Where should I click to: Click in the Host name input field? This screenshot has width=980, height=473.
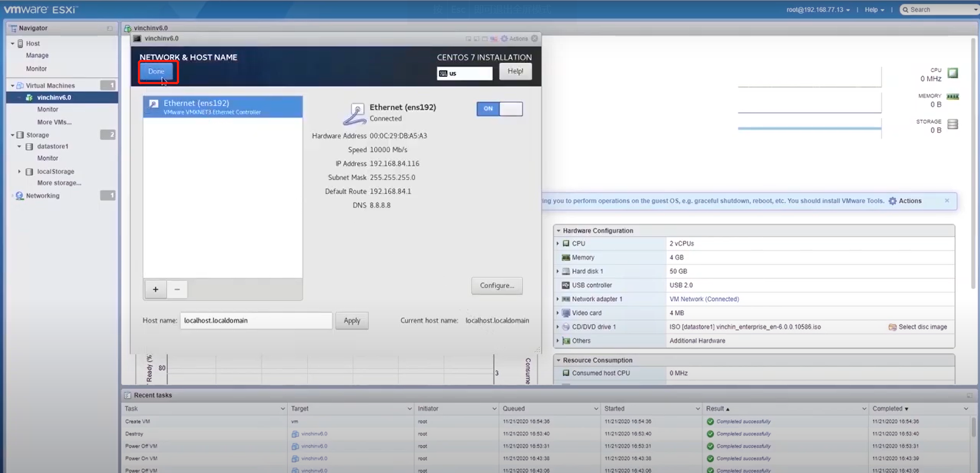256,320
